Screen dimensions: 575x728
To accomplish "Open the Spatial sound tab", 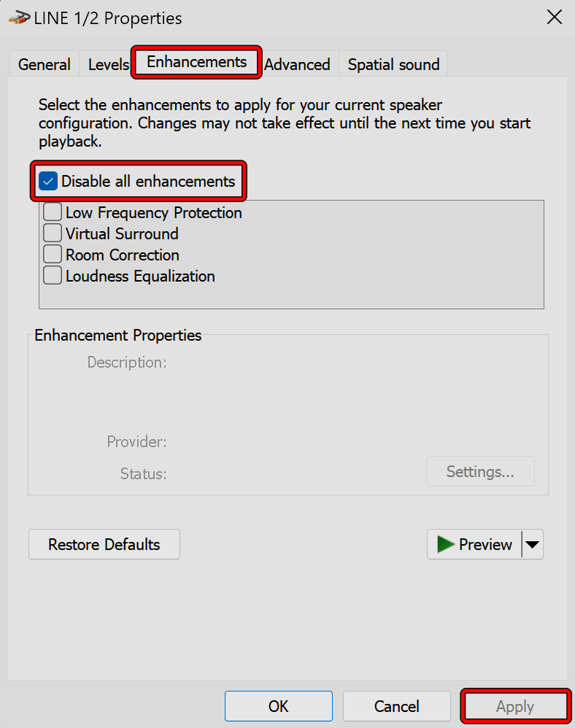I will coord(393,64).
